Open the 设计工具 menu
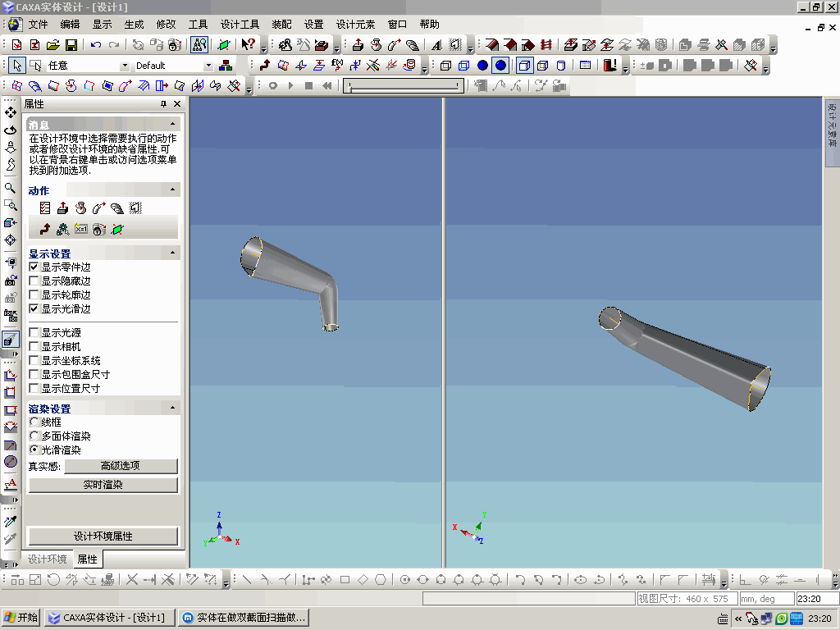 240,25
